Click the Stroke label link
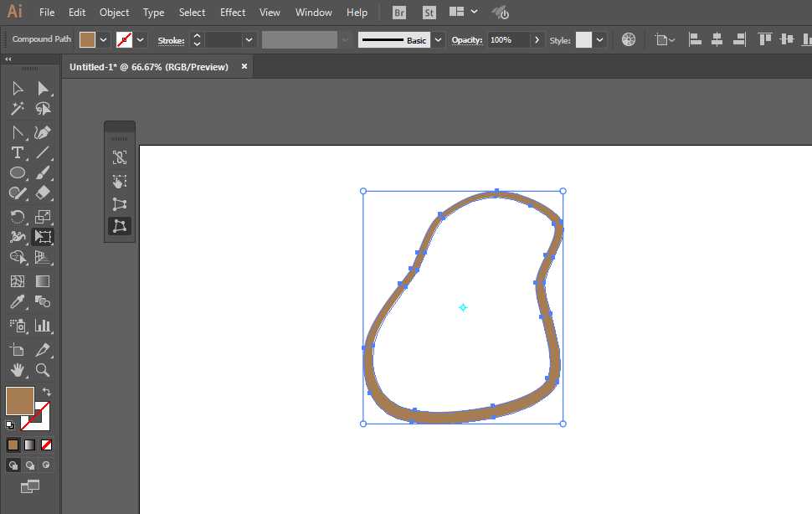The image size is (812, 514). pyautogui.click(x=171, y=40)
